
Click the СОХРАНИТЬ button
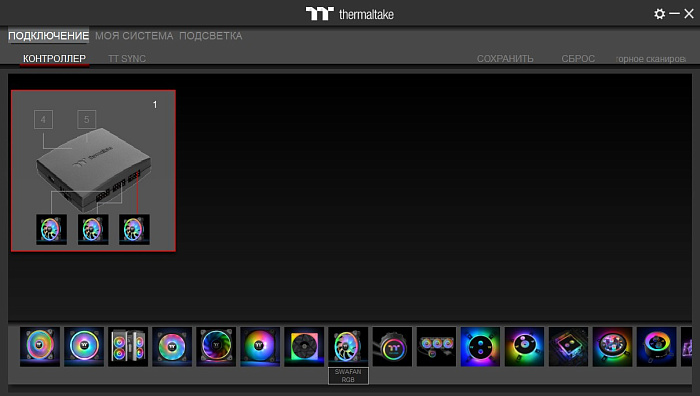point(505,58)
